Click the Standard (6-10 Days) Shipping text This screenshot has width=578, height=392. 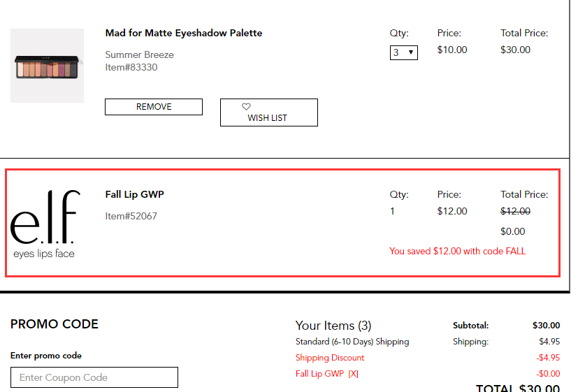click(352, 342)
